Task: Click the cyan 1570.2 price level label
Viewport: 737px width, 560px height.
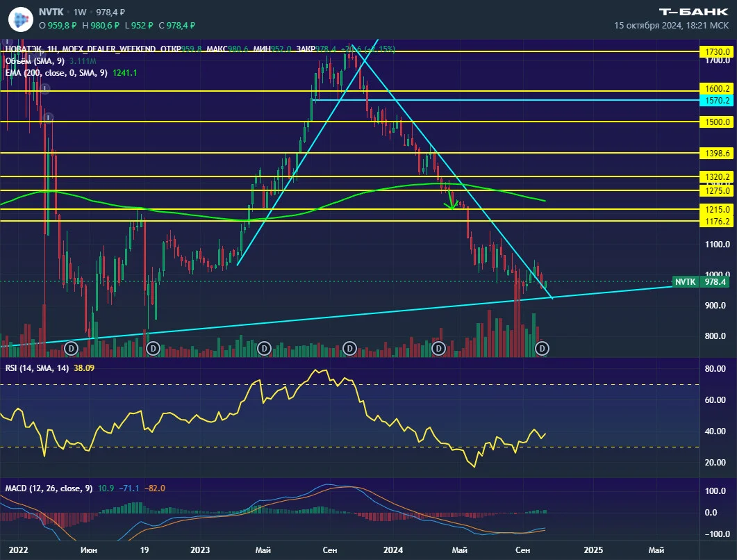Action: pos(717,101)
